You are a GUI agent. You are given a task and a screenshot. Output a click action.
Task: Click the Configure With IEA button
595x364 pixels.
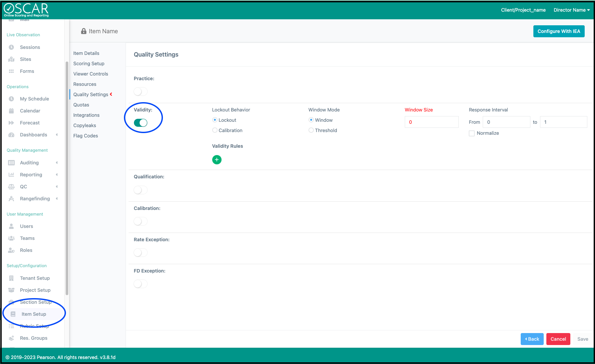pyautogui.click(x=559, y=31)
